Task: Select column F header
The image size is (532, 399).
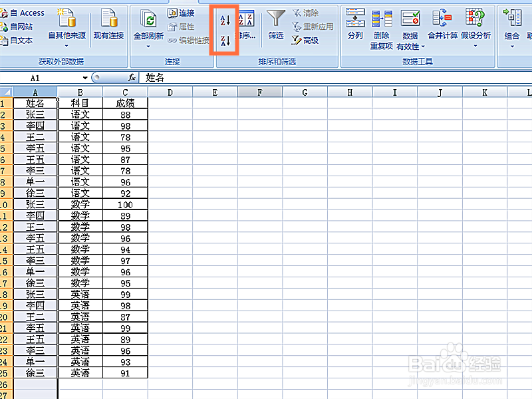Action: coord(260,92)
